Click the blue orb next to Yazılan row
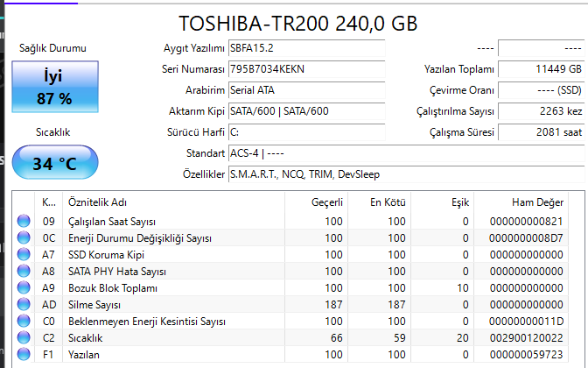This screenshot has height=368, width=588. (x=24, y=355)
